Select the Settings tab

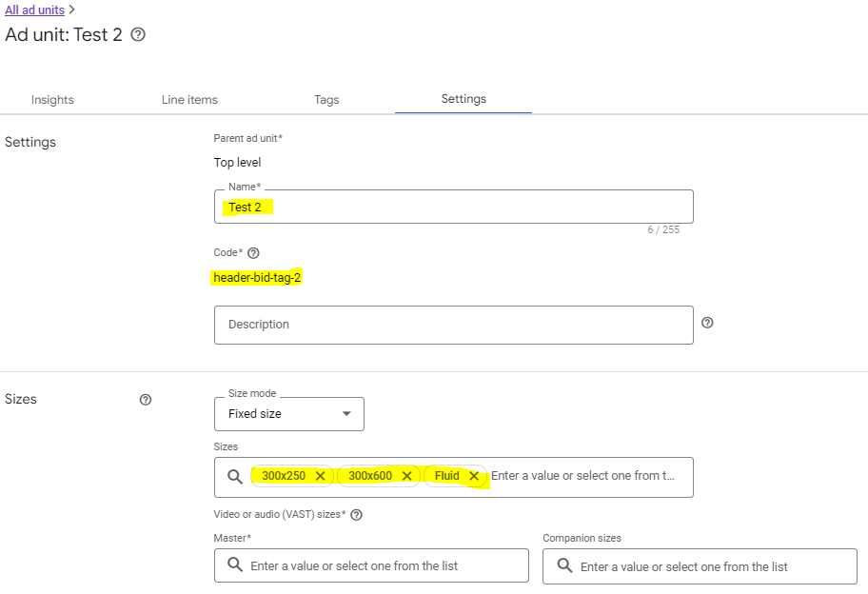[x=464, y=99]
